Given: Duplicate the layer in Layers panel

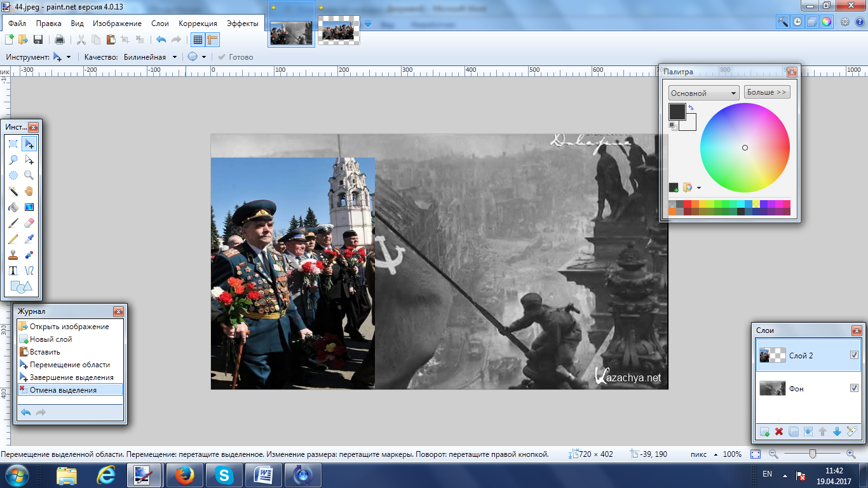Looking at the screenshot, I should [794, 431].
